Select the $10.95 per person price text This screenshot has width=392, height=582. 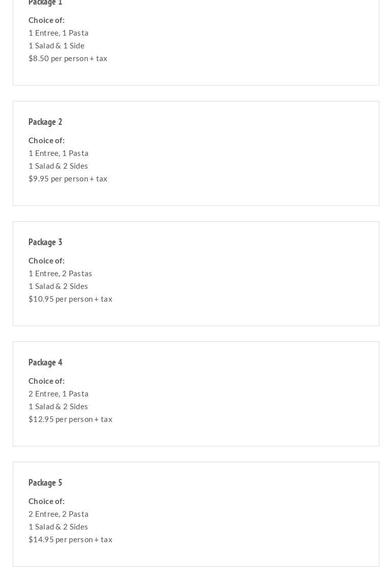point(70,299)
